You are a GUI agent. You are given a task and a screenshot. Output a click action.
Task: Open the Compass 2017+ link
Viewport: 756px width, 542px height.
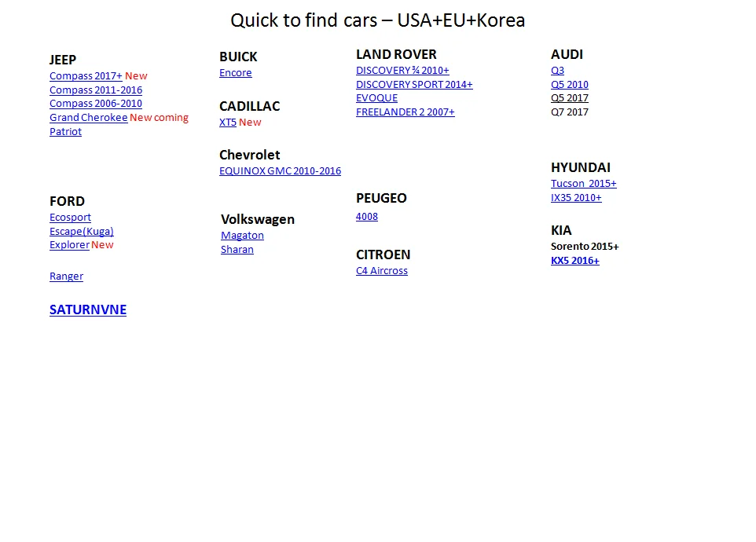[86, 76]
